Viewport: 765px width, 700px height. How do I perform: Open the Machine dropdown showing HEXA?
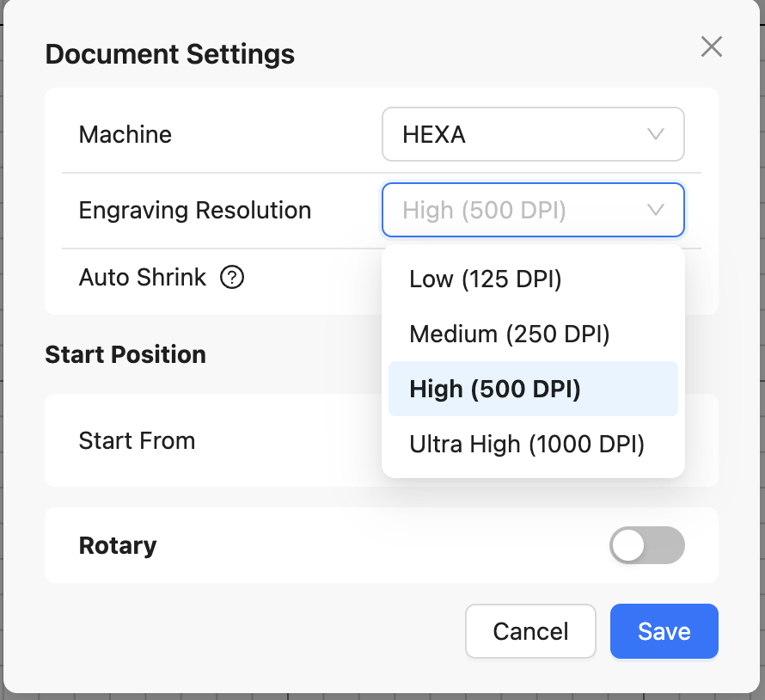click(533, 134)
